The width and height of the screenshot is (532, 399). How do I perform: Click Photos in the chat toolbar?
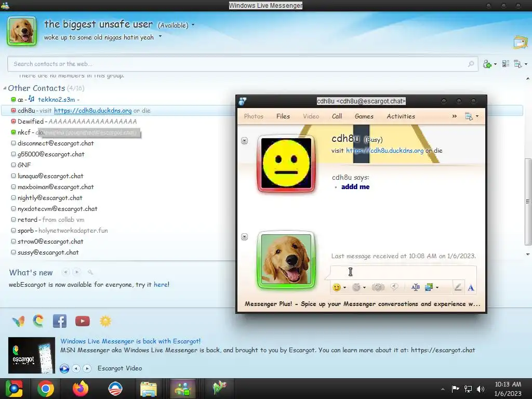tap(254, 116)
